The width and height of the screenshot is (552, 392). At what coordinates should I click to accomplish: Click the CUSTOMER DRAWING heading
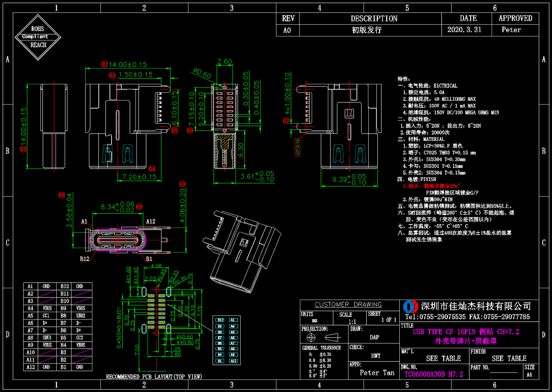[x=348, y=304]
